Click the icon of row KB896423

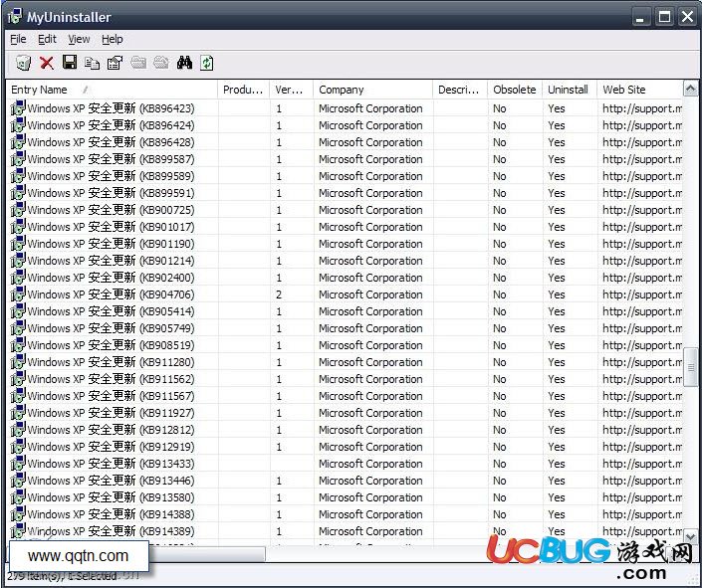click(18, 108)
